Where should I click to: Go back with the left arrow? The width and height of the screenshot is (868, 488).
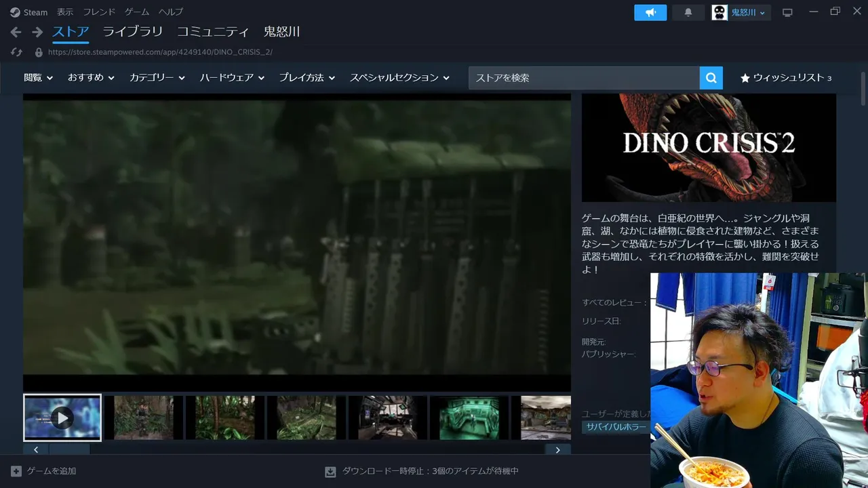click(x=16, y=32)
